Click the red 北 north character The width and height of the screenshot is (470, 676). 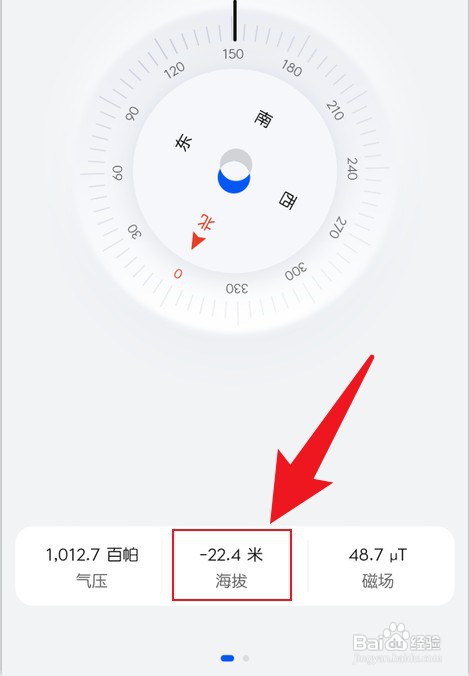(x=206, y=223)
